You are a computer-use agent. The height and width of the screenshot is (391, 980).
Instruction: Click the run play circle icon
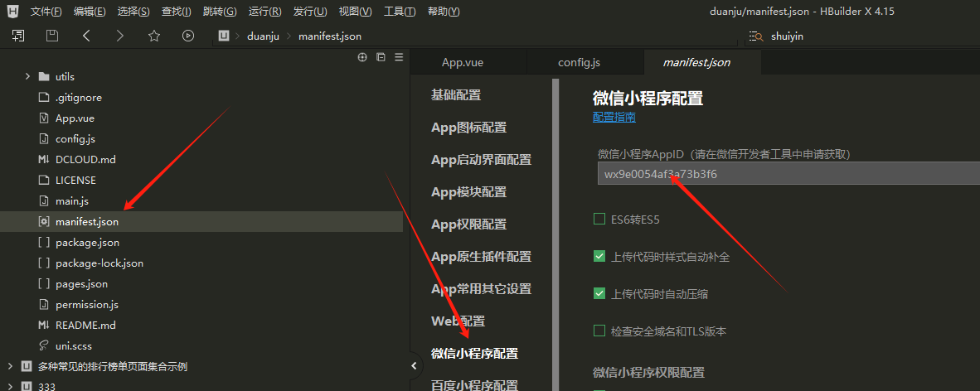point(188,36)
